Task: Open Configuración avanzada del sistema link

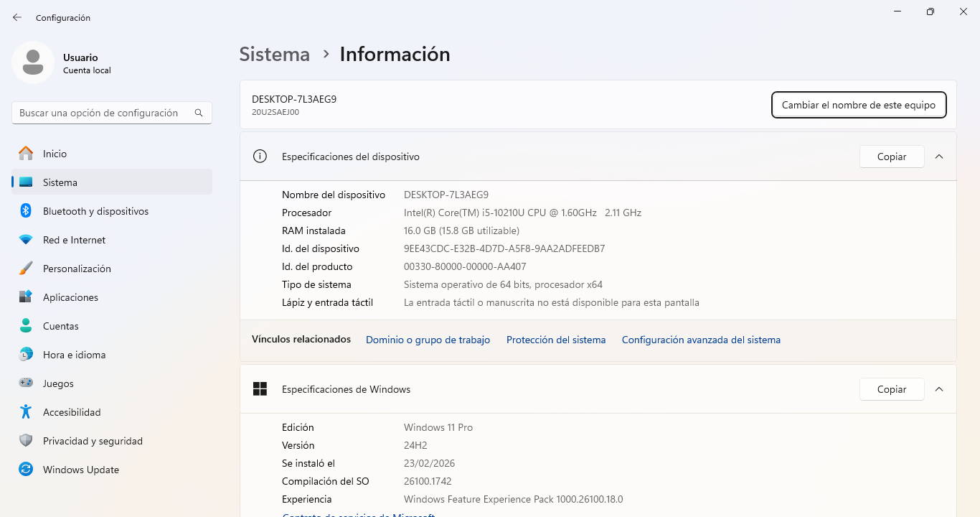Action: pyautogui.click(x=701, y=340)
